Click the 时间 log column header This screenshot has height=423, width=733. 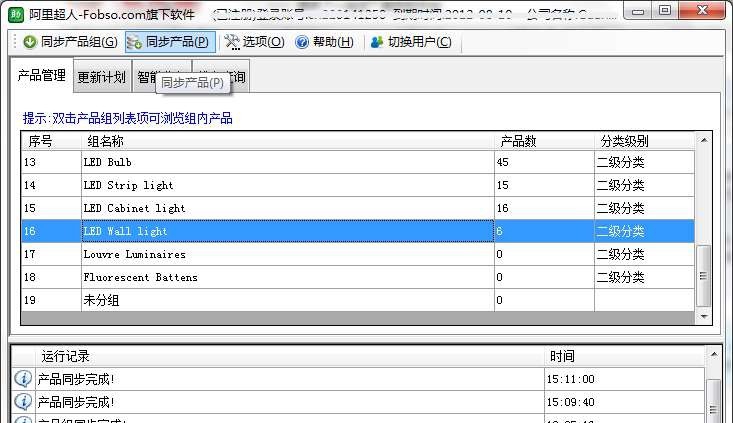(625, 356)
